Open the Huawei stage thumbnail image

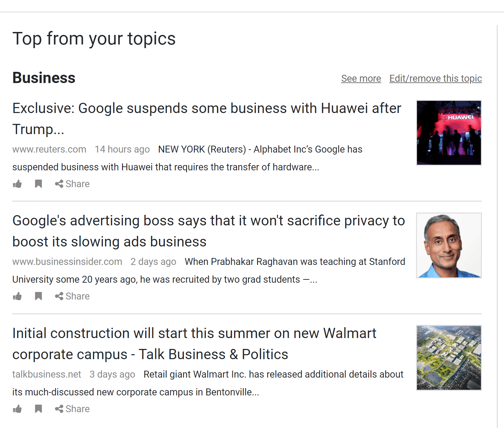click(x=449, y=133)
